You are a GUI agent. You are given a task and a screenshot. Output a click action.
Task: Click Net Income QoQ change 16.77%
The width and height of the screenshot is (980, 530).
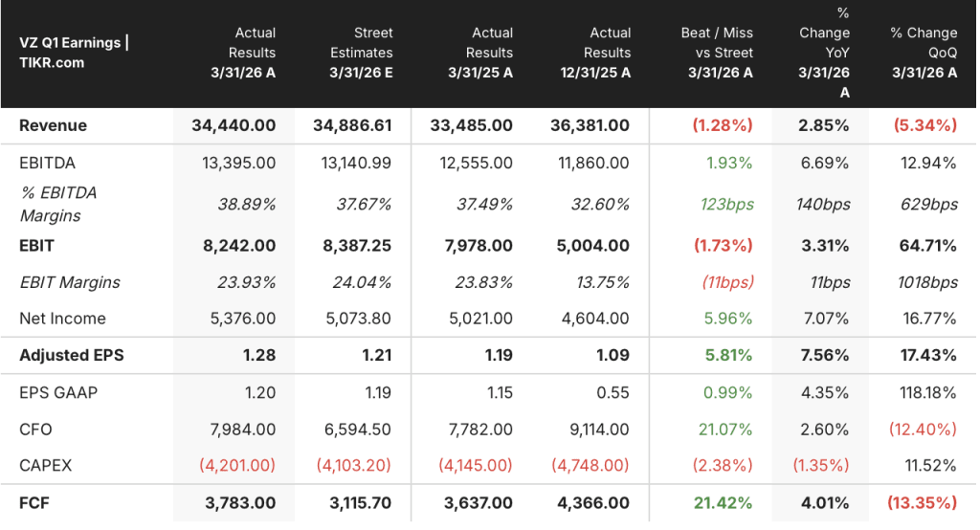[x=929, y=319]
